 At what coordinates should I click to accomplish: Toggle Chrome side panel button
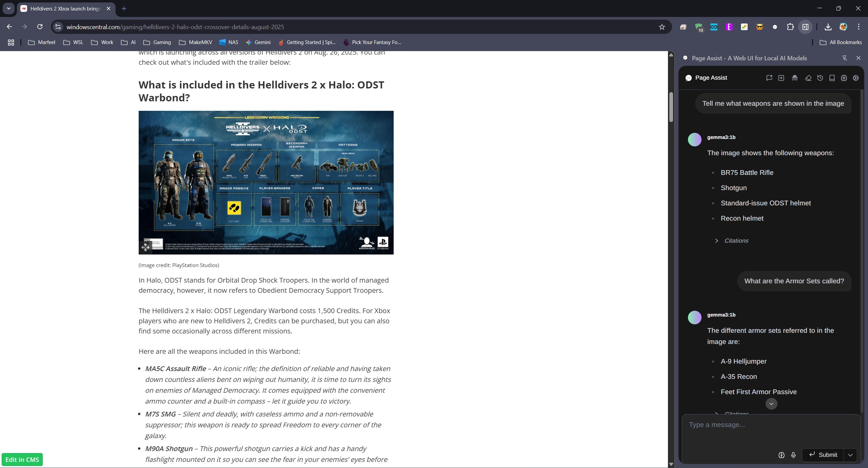(x=806, y=27)
